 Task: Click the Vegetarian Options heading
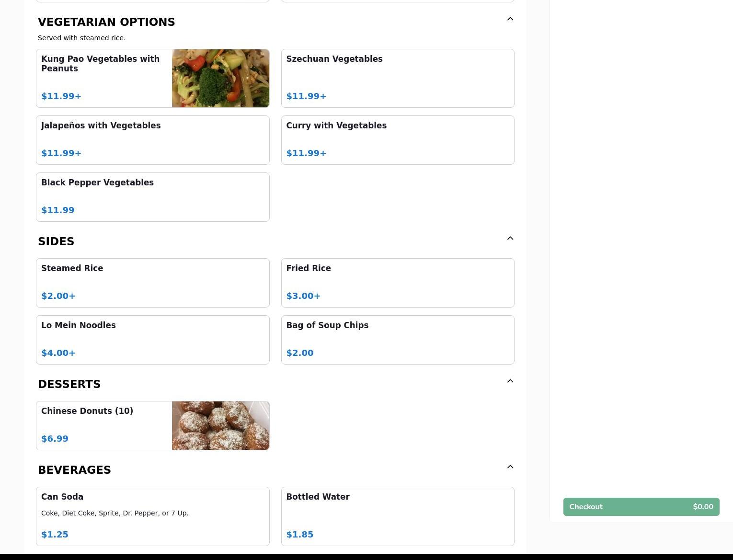106,22
